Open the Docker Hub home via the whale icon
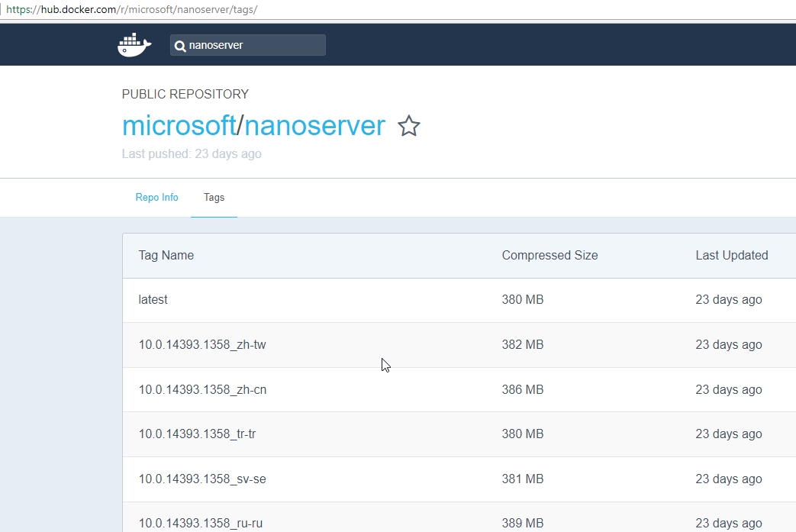 click(x=134, y=44)
